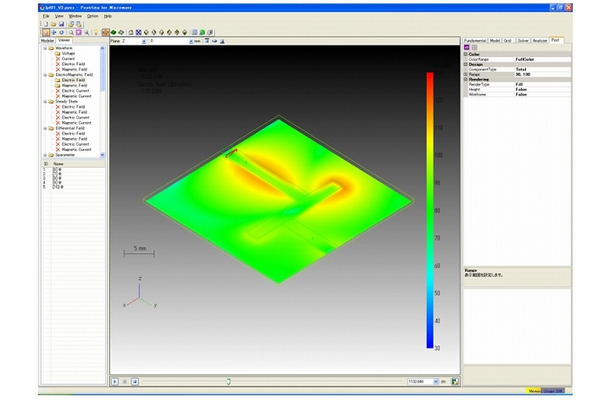610x400 pixels.
Task: Click the rightmost icon in the plane toolbar
Action: pos(222,41)
